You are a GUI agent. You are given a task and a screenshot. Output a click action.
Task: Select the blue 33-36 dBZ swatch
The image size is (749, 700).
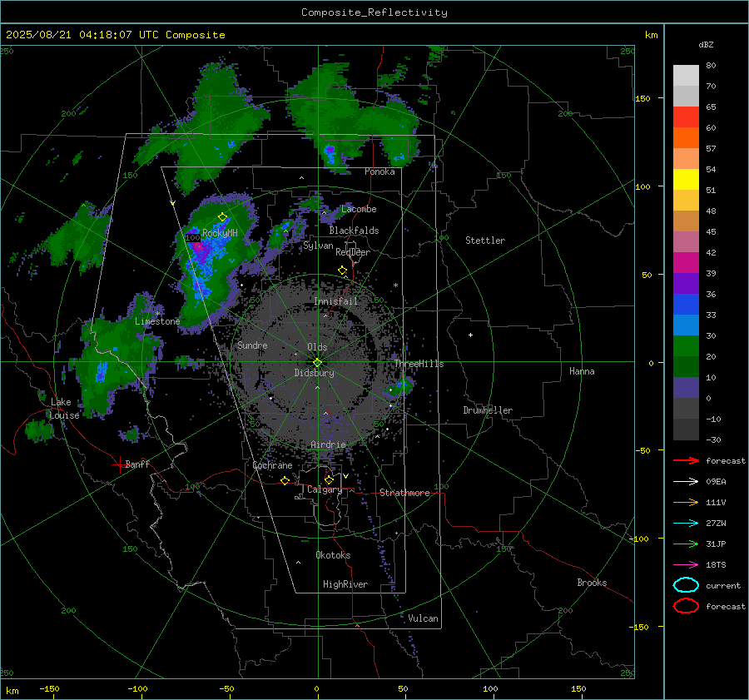coord(686,305)
